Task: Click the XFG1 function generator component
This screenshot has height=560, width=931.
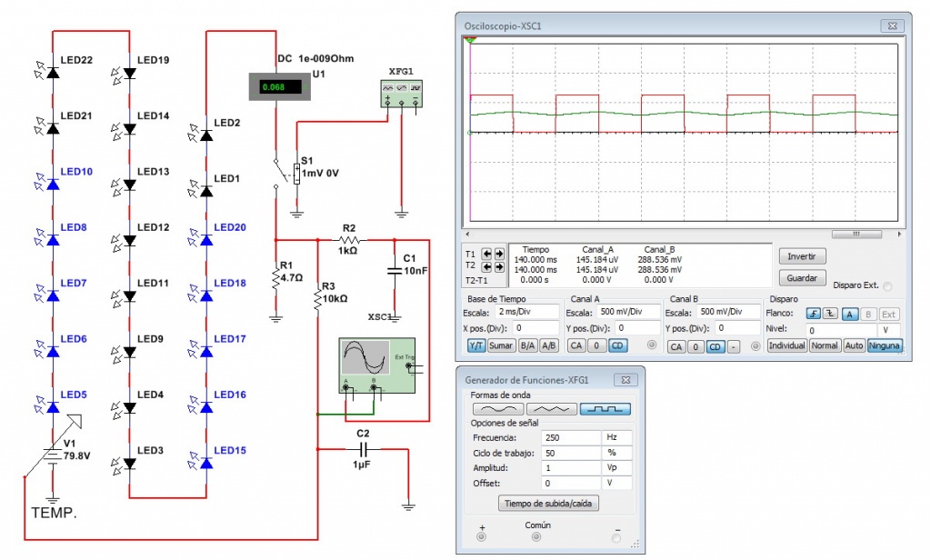Action: point(401,93)
